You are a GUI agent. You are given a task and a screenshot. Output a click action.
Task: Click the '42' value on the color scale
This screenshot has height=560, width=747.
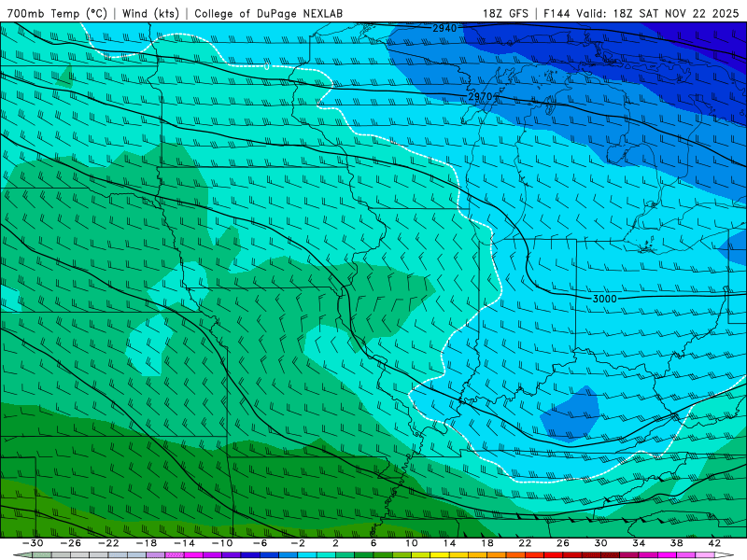[714, 543]
